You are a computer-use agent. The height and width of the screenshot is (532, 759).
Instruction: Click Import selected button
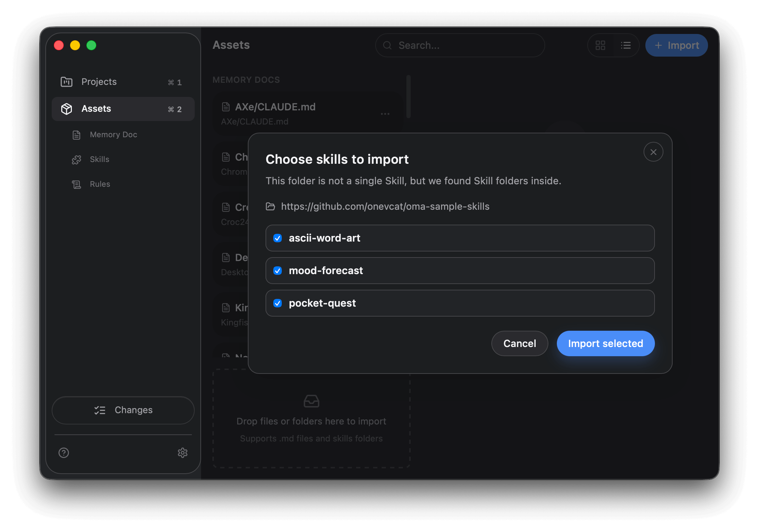click(605, 343)
